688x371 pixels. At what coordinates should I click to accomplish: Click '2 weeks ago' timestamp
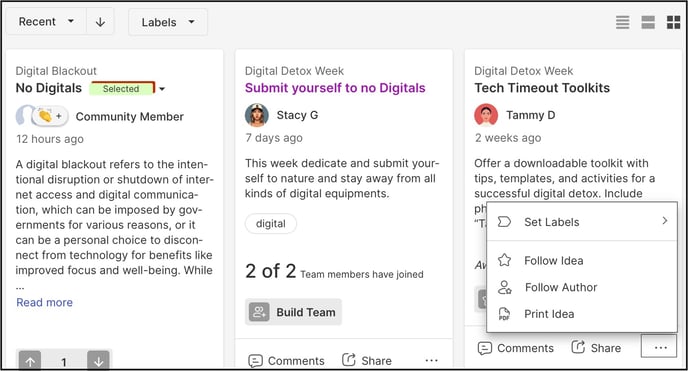coord(508,138)
